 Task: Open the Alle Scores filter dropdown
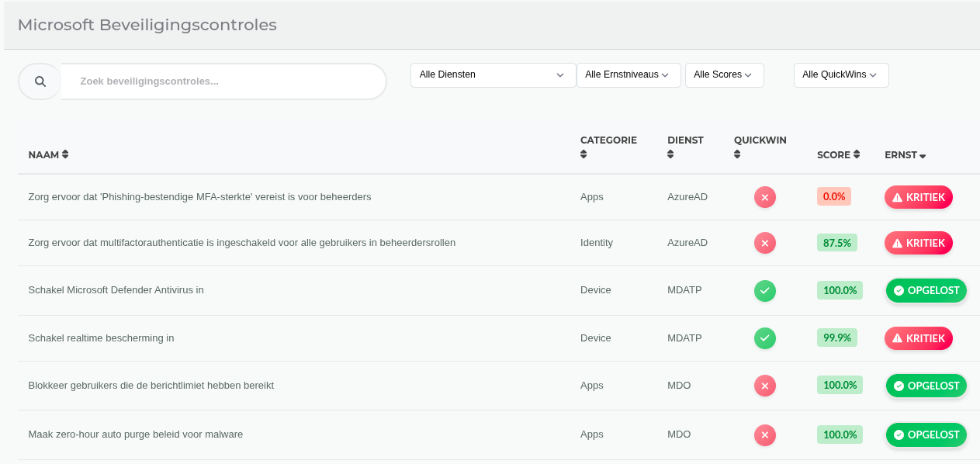(723, 75)
